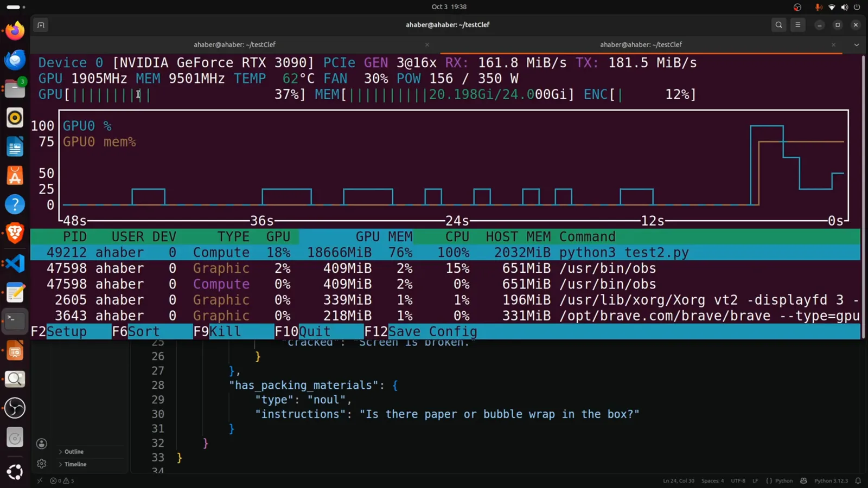Image resolution: width=868 pixels, height=488 pixels.
Task: Select the LF line ending entry
Action: point(755,480)
